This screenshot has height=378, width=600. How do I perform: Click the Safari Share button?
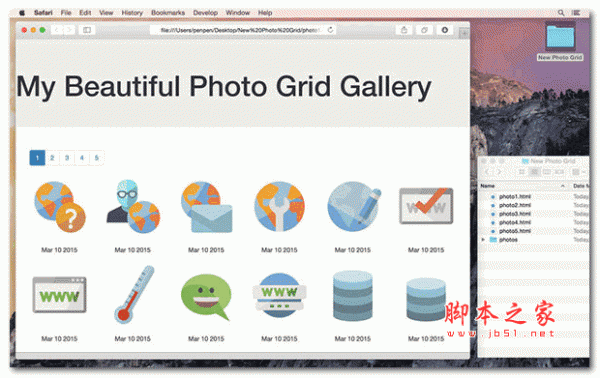404,30
